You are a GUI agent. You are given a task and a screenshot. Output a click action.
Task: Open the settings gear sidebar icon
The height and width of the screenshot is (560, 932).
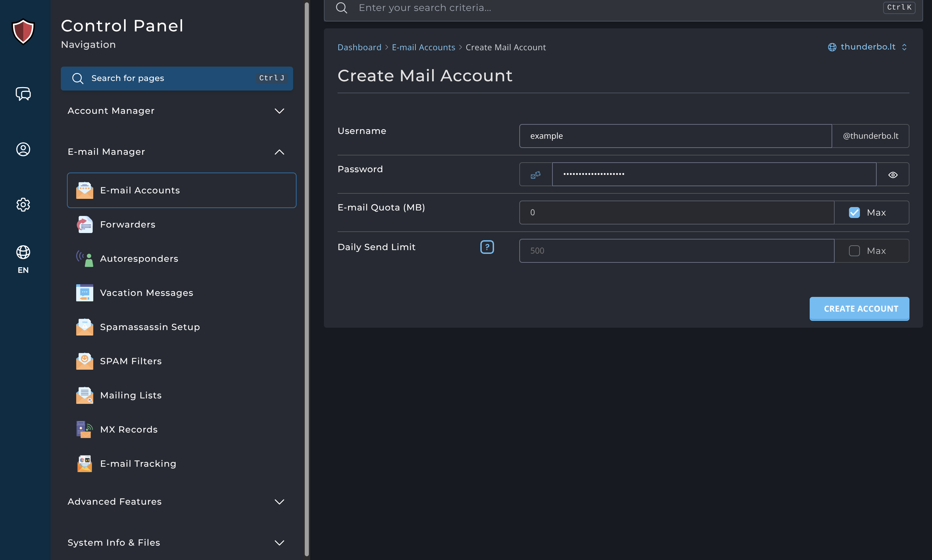23,205
